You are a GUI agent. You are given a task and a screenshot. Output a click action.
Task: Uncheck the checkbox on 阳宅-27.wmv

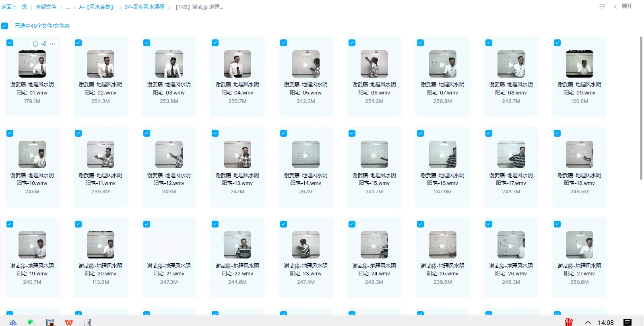(x=557, y=224)
